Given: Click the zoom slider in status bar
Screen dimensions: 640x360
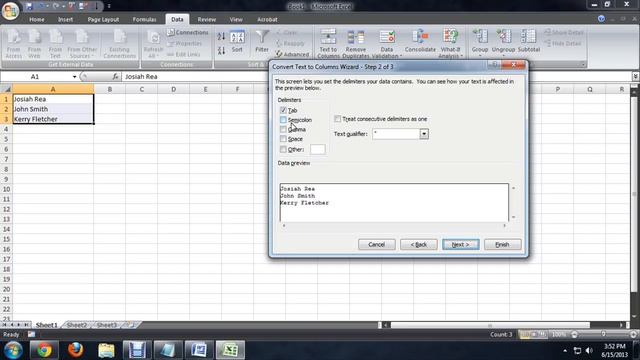Looking at the screenshot, I should pyautogui.click(x=603, y=335).
